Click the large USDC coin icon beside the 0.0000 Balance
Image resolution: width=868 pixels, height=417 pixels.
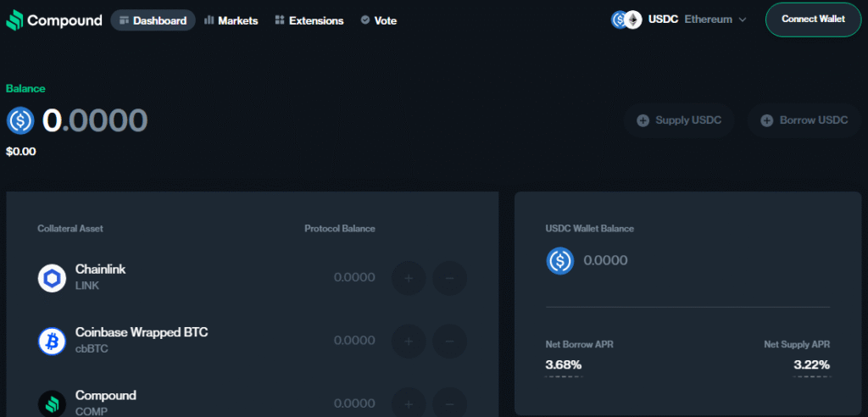click(20, 120)
